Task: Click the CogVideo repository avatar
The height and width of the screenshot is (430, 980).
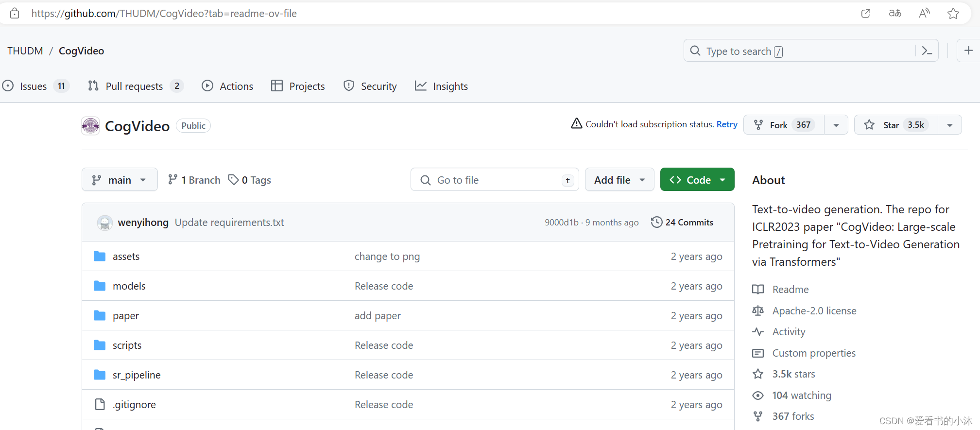Action: click(x=90, y=126)
